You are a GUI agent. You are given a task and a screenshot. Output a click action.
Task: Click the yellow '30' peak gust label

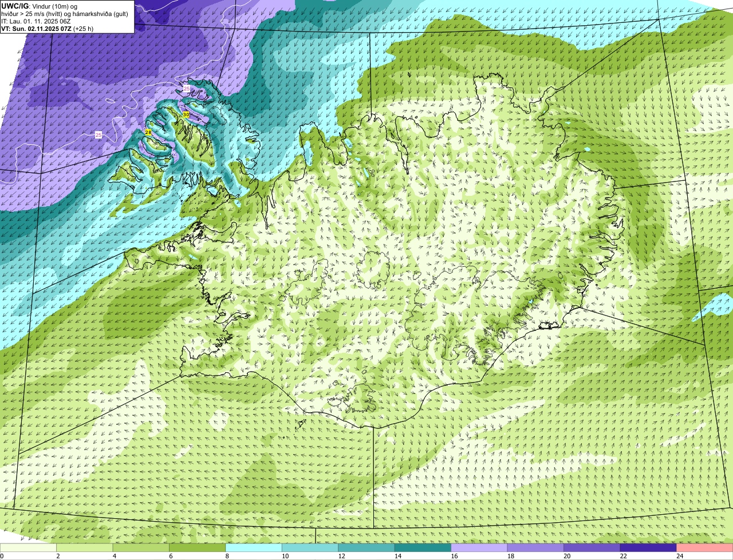click(186, 115)
